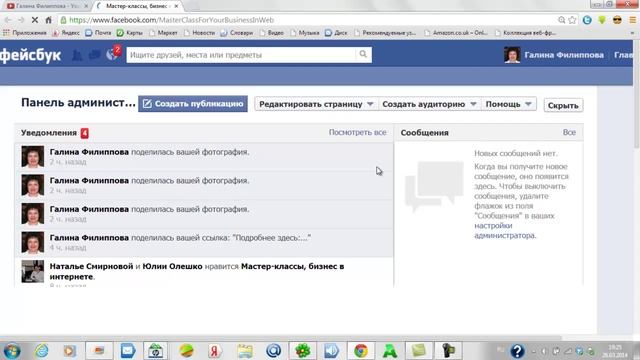The width and height of the screenshot is (640, 360).
Task: Open Видео bookmark folder
Action: point(271,33)
